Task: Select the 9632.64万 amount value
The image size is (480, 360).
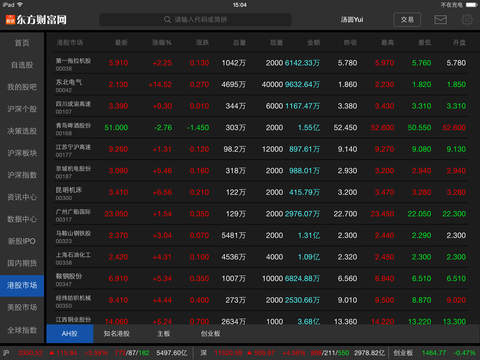Action: 302,84
